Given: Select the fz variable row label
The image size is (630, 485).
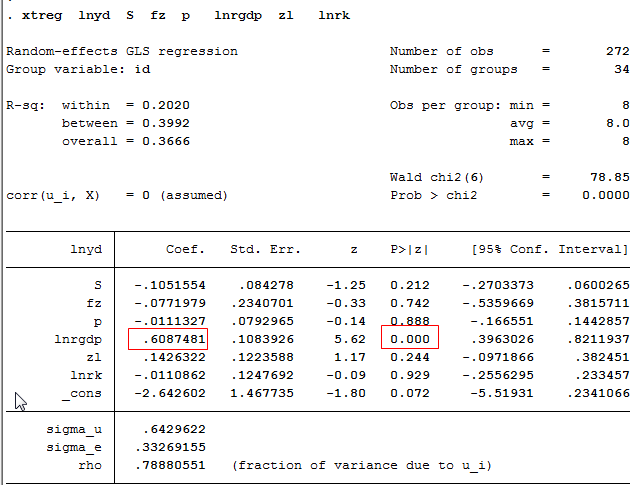Looking at the screenshot, I should [96, 304].
